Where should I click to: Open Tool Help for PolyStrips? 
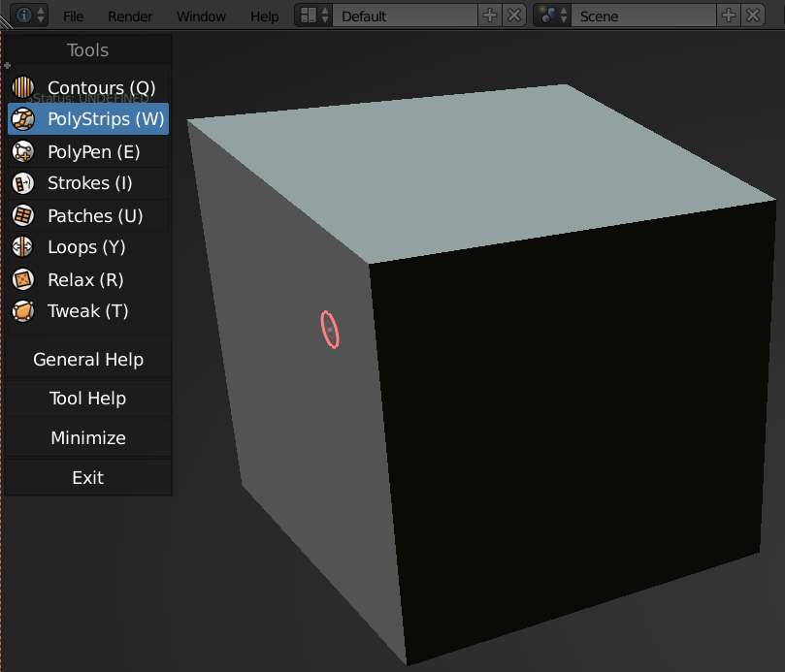[x=87, y=398]
